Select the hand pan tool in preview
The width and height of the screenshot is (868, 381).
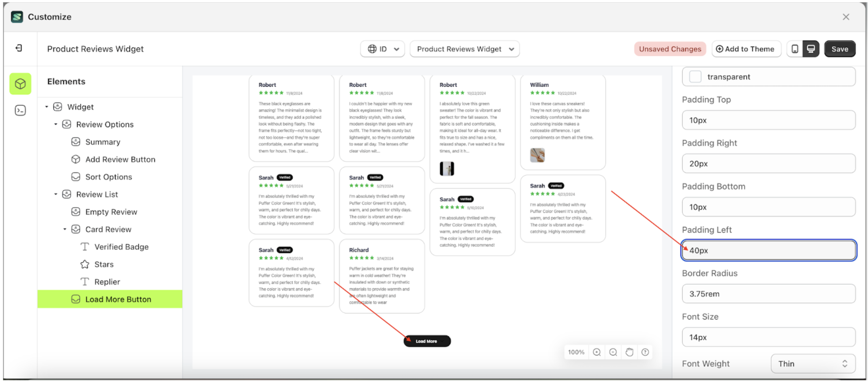pos(629,352)
